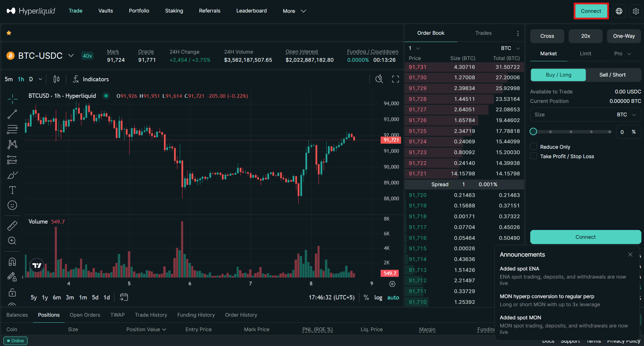
Task: Enable the Reduce Only checkbox
Action: coord(533,146)
